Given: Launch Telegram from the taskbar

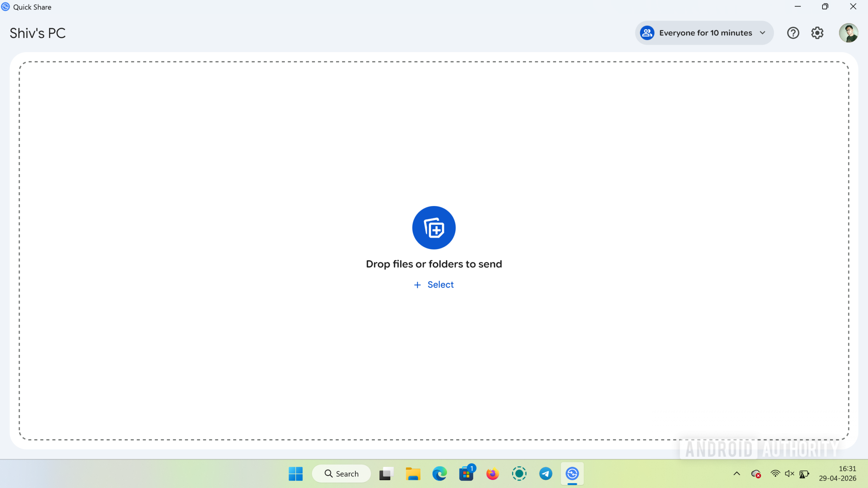Looking at the screenshot, I should (546, 473).
